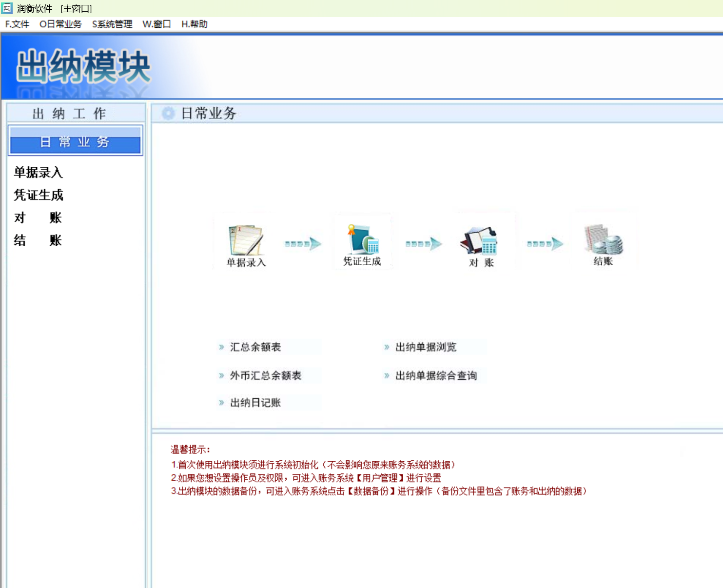Viewport: 723px width, 588px height.
Task: Open the 对账 book and calculator icon
Action: 480,240
